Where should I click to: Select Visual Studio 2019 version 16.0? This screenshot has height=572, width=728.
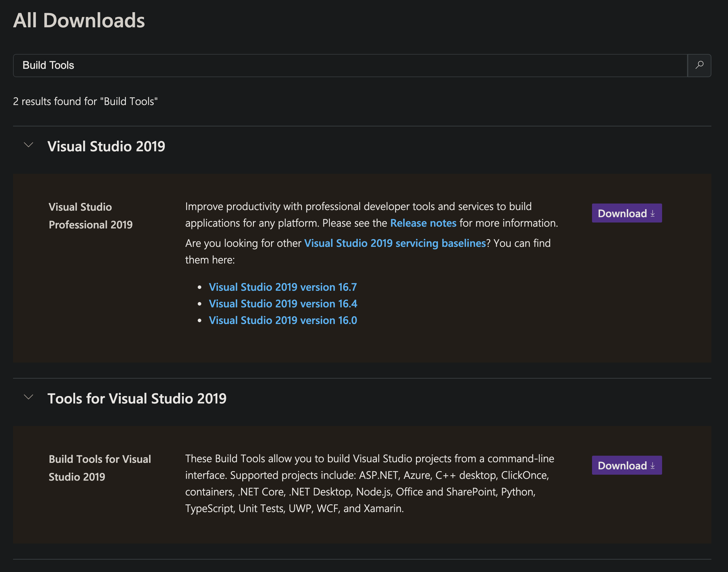coord(283,320)
